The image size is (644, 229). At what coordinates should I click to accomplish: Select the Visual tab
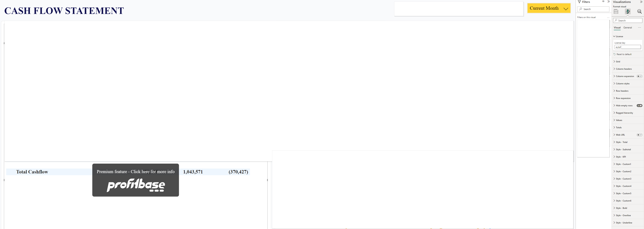click(x=617, y=28)
